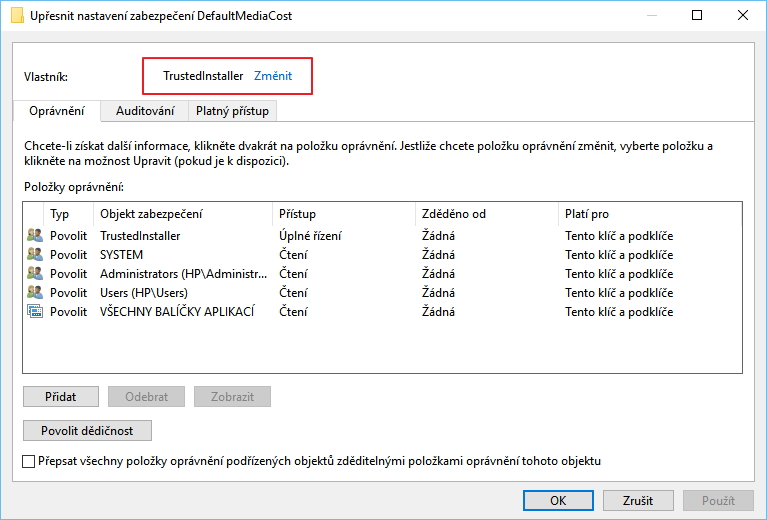The width and height of the screenshot is (767, 520).
Task: Click Povolit dědičnost button
Action: (87, 430)
